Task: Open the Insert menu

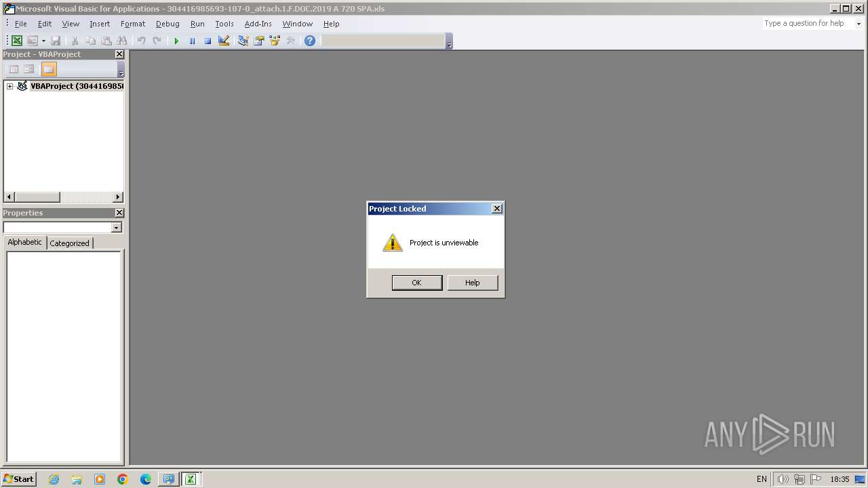Action: click(100, 24)
